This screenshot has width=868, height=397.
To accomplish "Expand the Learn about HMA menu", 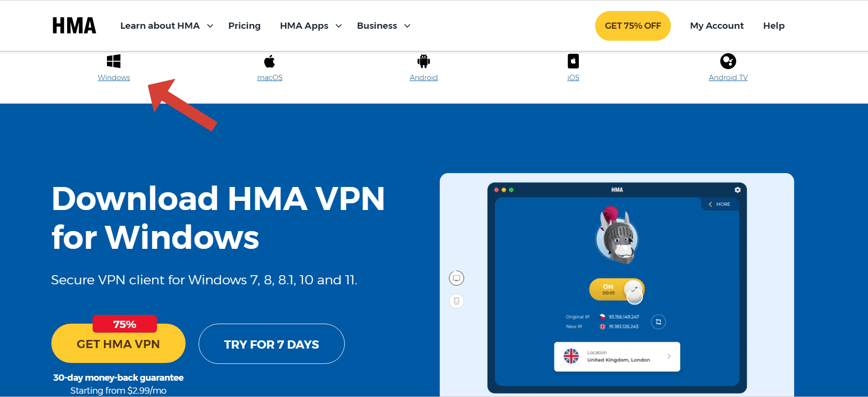I will pyautogui.click(x=166, y=26).
